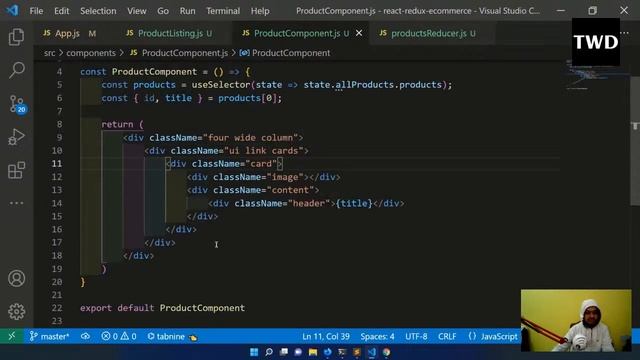640x360 pixels.
Task: Open the Run and Debug view
Action: pos(16,137)
